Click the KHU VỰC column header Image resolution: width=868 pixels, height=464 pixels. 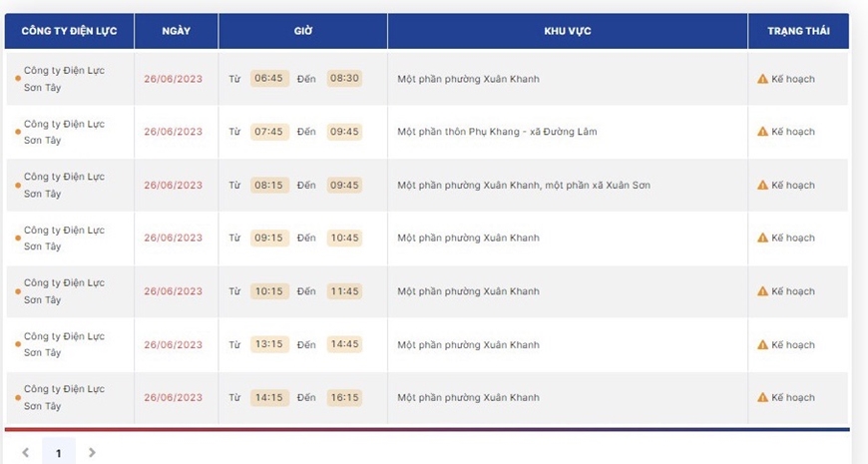[568, 31]
